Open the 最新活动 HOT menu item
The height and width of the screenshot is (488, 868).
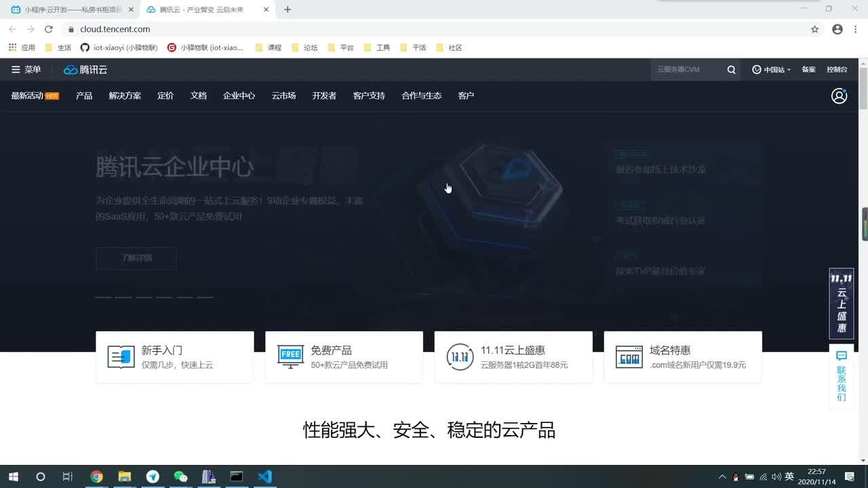[35, 96]
